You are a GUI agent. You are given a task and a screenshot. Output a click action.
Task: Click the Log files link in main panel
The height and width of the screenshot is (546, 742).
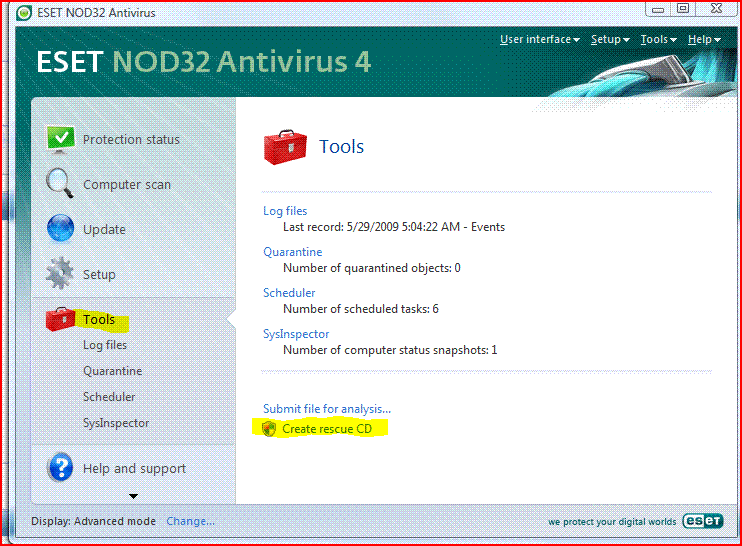[285, 211]
